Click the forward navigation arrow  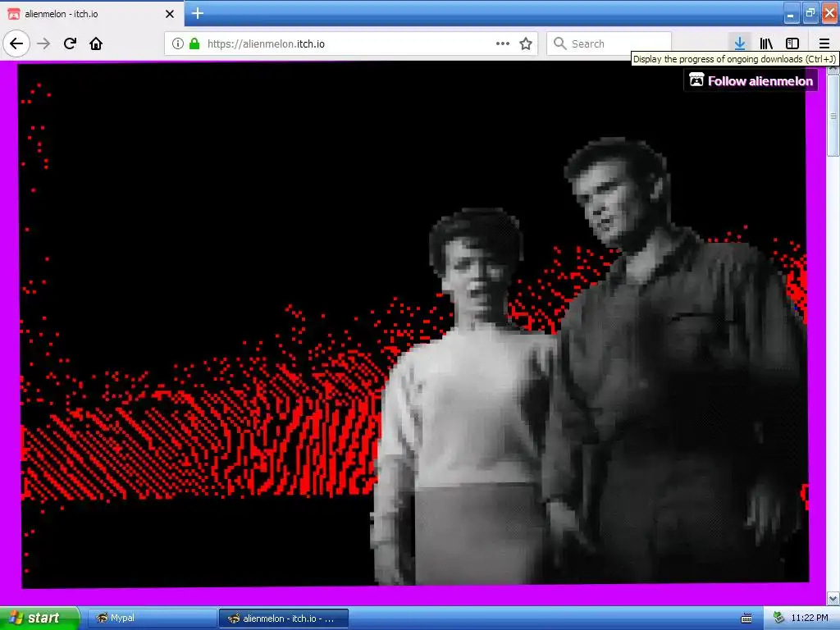[x=43, y=43]
